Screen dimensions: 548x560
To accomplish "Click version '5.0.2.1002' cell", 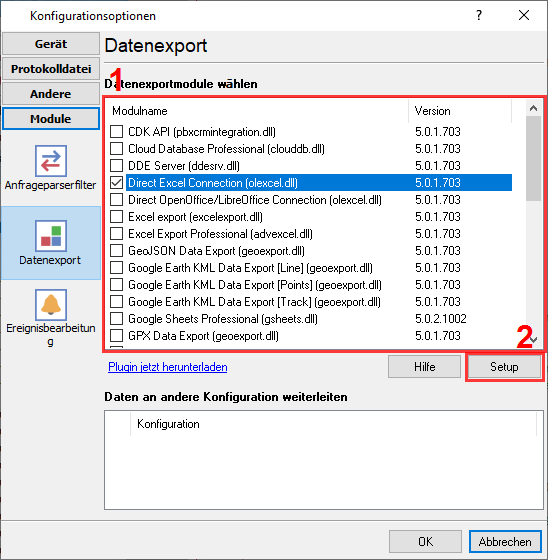I will click(x=440, y=319).
